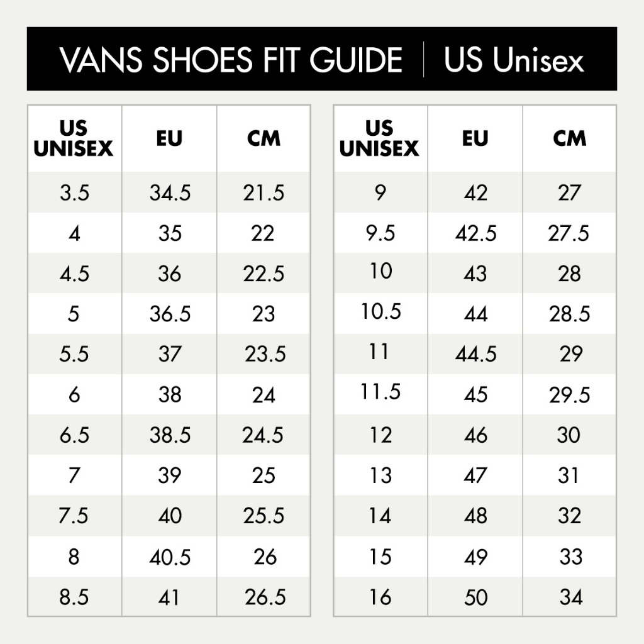Screen dimensions: 644x644
Task: Click EU size 34.5 cell
Action: 170,193
